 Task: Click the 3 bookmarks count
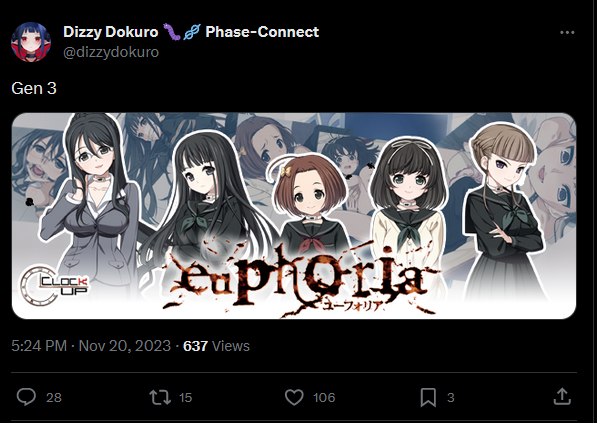point(451,397)
